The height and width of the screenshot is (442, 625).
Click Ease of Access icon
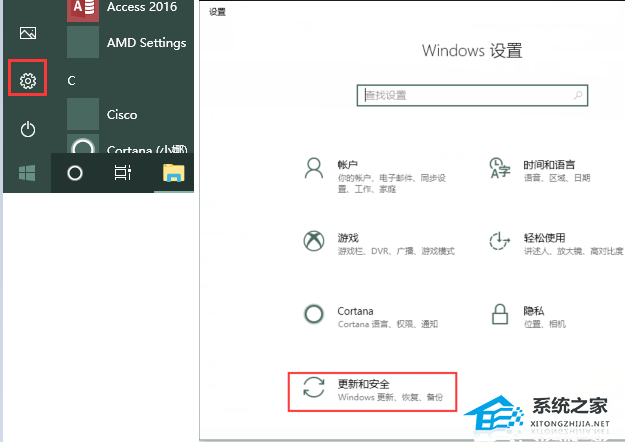499,241
